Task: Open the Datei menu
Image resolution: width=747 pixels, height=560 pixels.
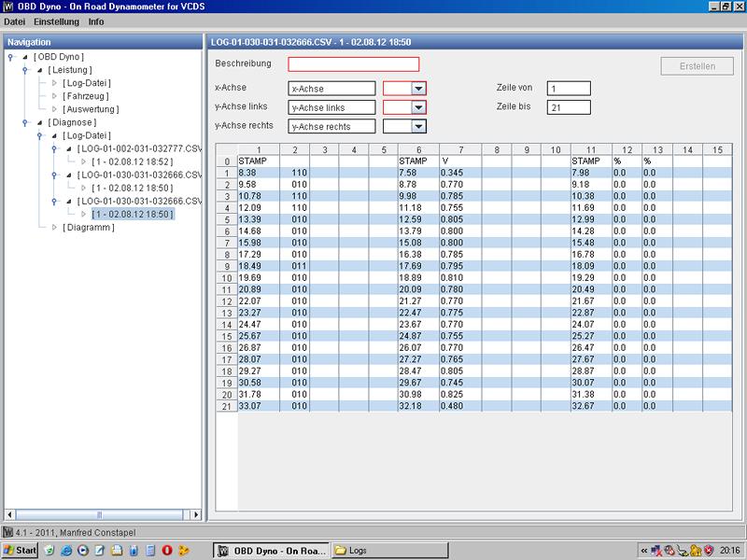Action: tap(16, 21)
